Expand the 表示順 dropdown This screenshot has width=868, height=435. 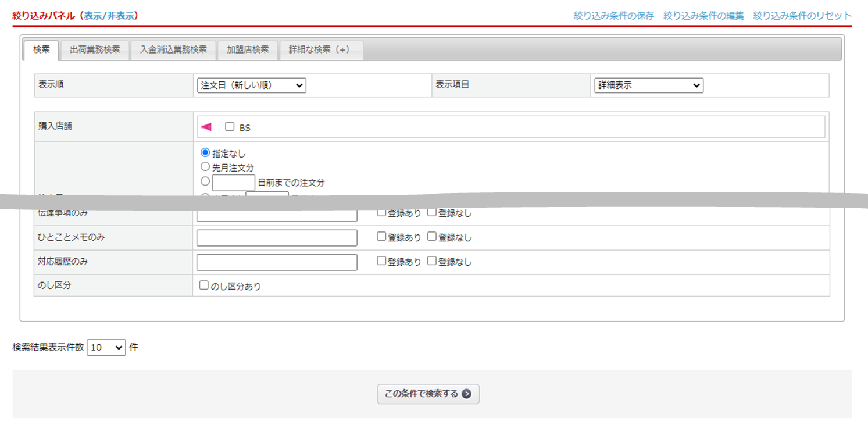coord(252,85)
